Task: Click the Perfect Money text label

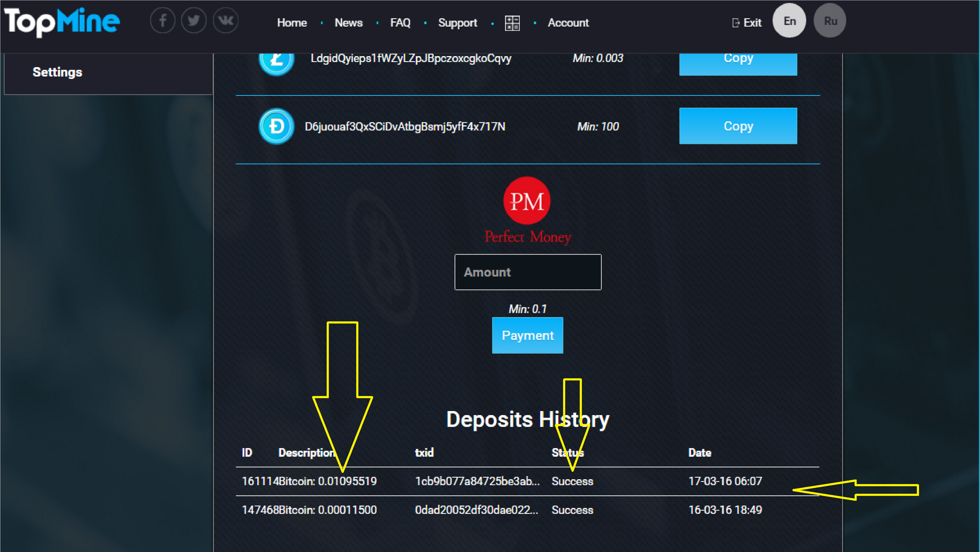Action: (x=528, y=237)
